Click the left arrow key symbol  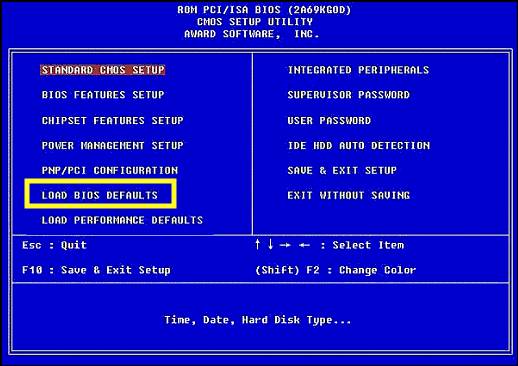click(x=304, y=246)
